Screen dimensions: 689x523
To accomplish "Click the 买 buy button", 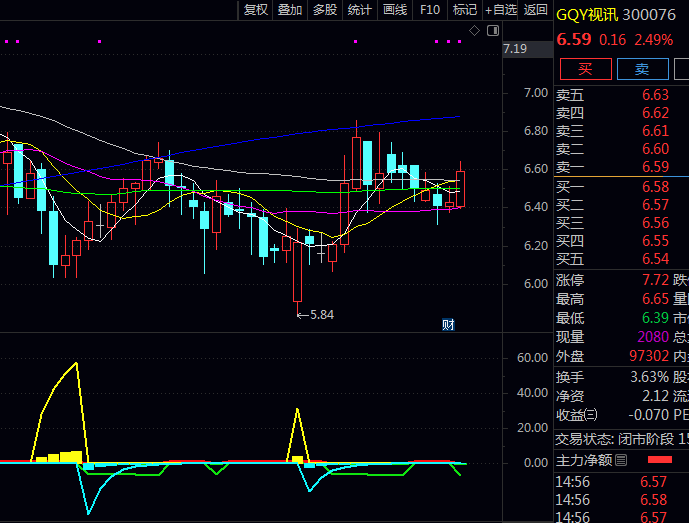I will pos(585,69).
